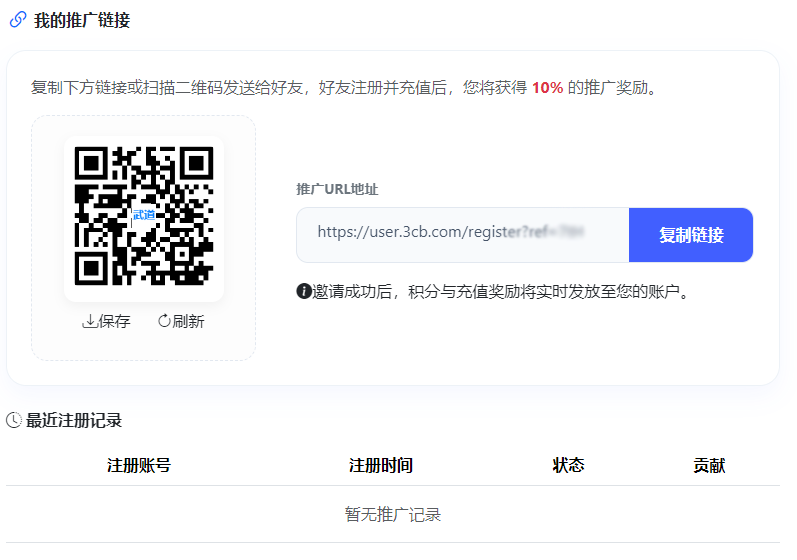The image size is (797, 560).
Task: Click the info icon before 邀请成功后
Action: pos(304,292)
